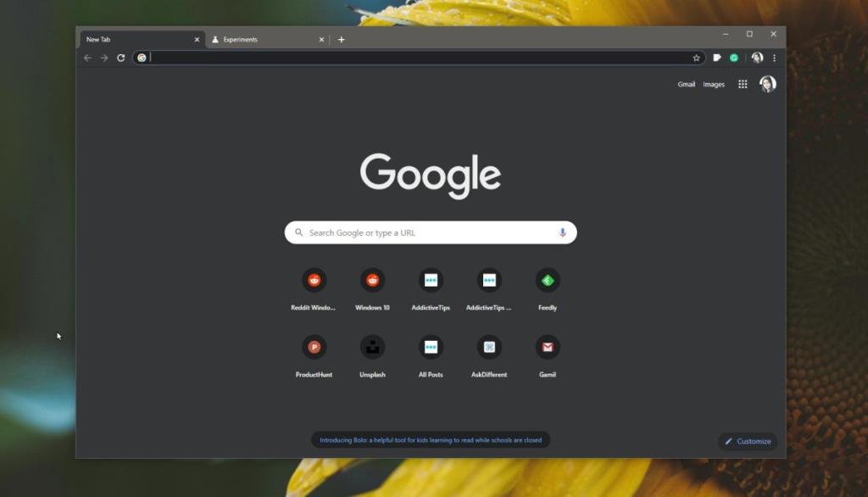Open the All Posts shortcut
Screen dimensions: 868x497
431,347
